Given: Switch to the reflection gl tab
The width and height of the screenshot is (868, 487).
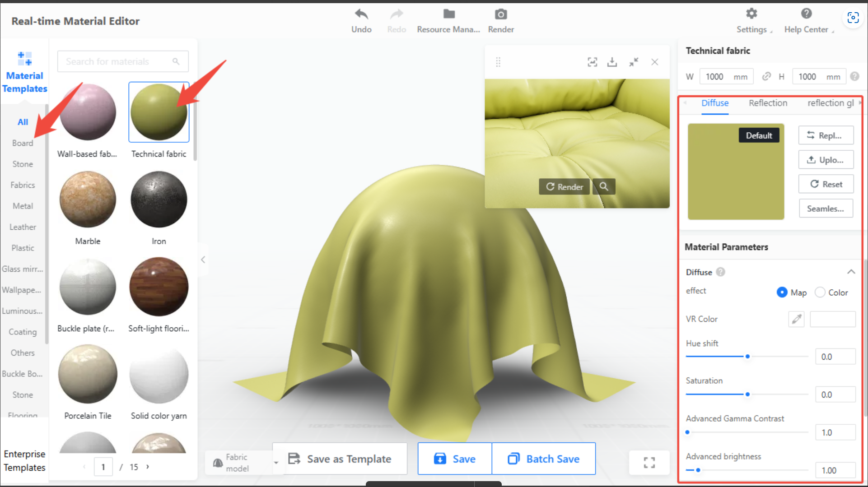Looking at the screenshot, I should click(831, 103).
